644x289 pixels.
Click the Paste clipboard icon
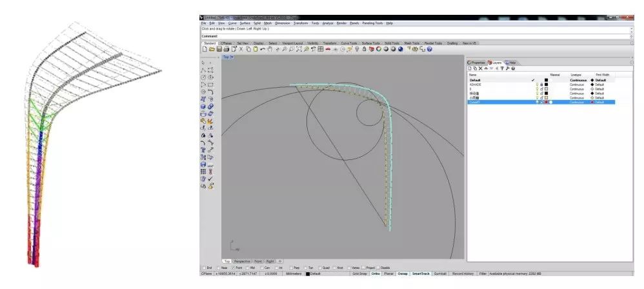pyautogui.click(x=256, y=49)
